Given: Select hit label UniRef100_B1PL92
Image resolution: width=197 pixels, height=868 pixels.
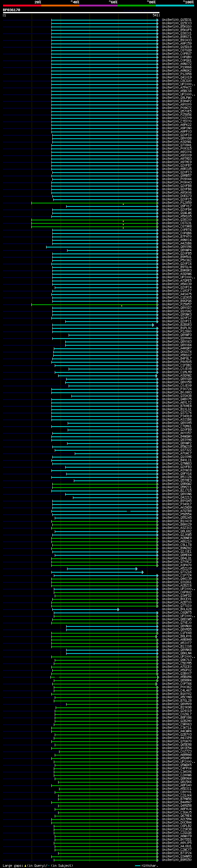Looking at the screenshot, I should (x=176, y=328).
